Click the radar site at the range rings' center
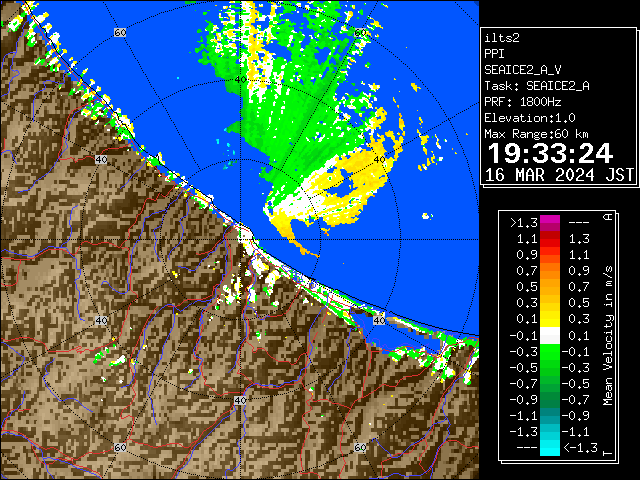 click(240, 240)
